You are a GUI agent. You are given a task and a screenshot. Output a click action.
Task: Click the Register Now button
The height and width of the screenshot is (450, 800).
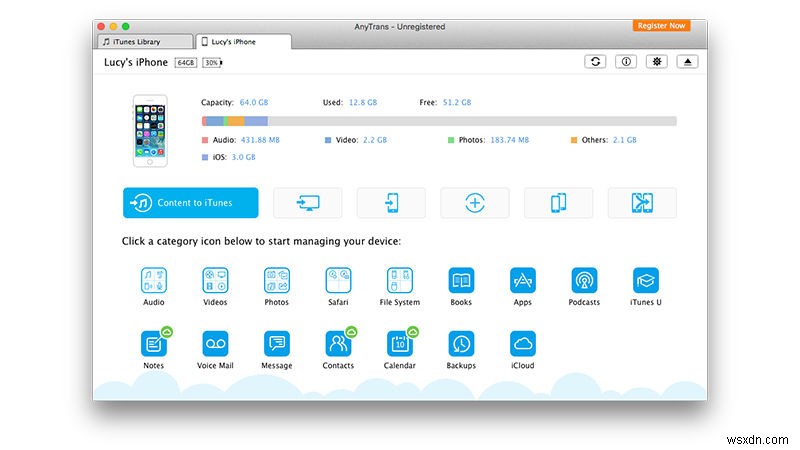click(x=661, y=26)
